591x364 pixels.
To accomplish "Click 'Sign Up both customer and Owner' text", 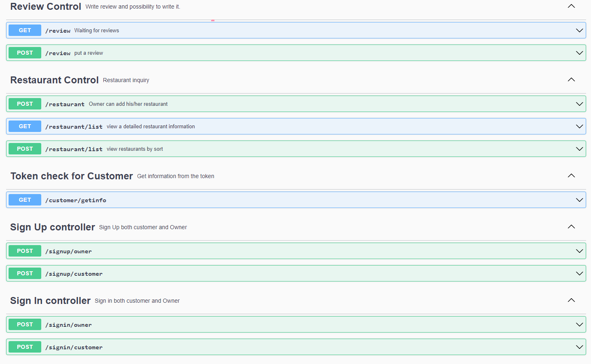I will coord(143,227).
